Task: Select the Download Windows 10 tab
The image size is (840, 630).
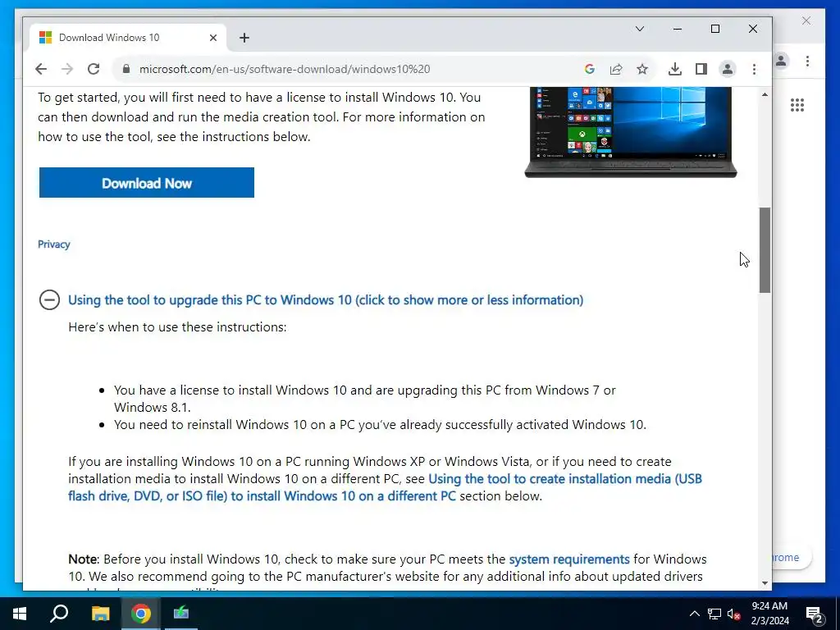Action: tap(127, 38)
